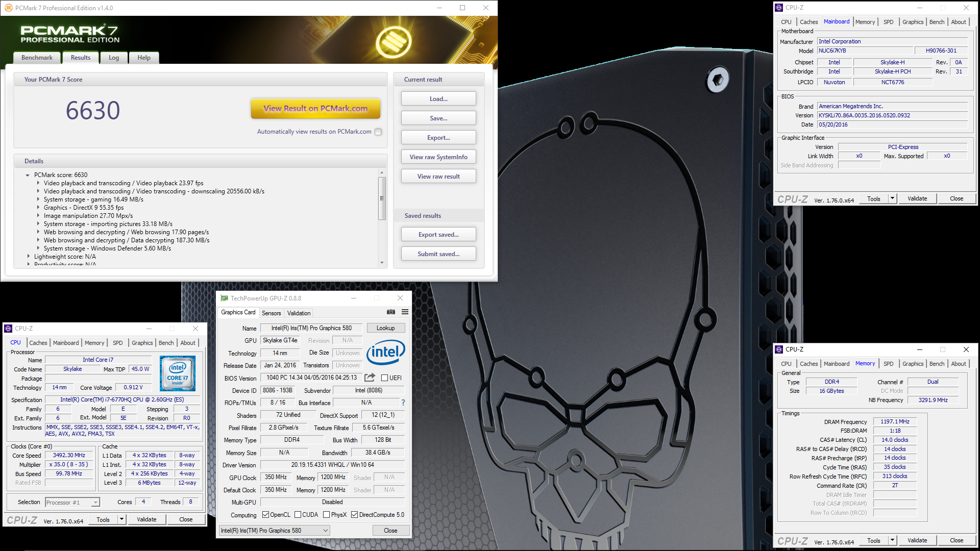Click details scrollbar up arrow
The width and height of the screenshot is (980, 551).
pos(382,172)
